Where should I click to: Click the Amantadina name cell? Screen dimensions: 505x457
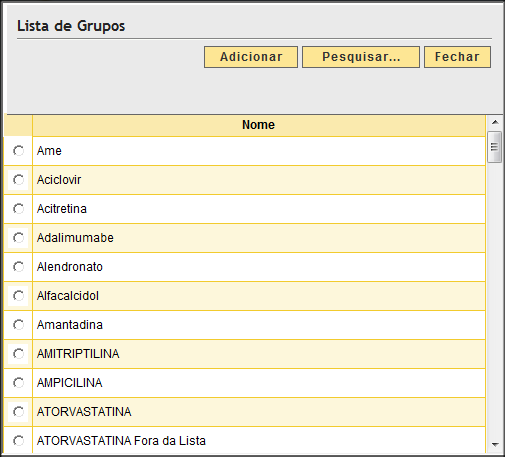[x=259, y=325]
